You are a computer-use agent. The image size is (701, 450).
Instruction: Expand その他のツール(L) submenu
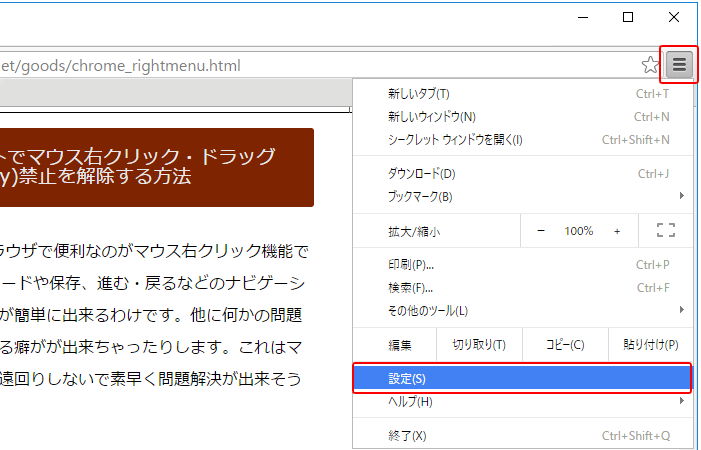(x=523, y=311)
